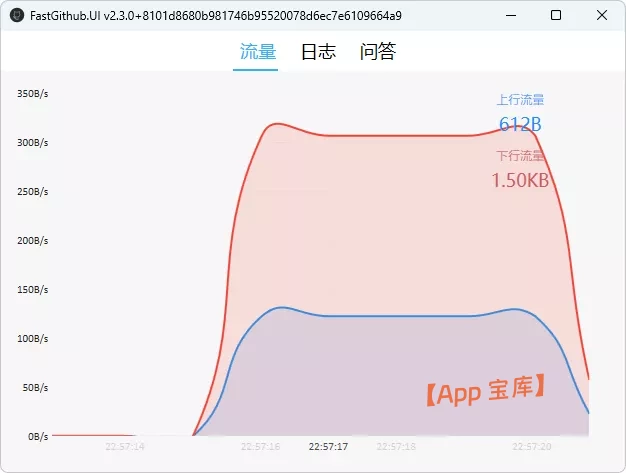Open the 日志 tab
This screenshot has height=473, width=626.
pos(318,51)
